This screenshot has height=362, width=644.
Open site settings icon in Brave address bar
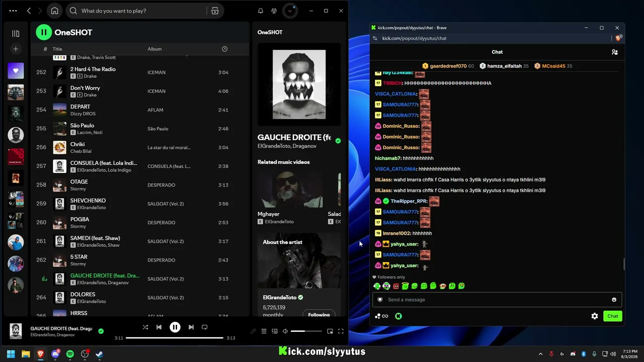[375, 38]
